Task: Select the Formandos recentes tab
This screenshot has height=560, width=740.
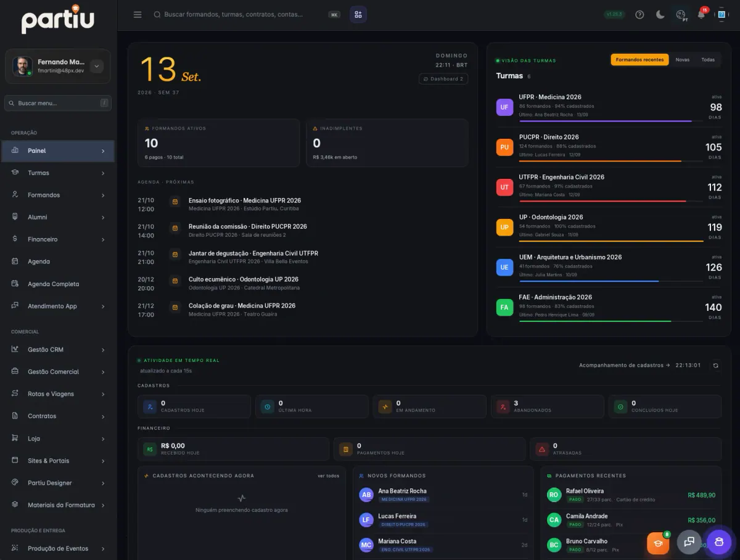Action: [639, 60]
